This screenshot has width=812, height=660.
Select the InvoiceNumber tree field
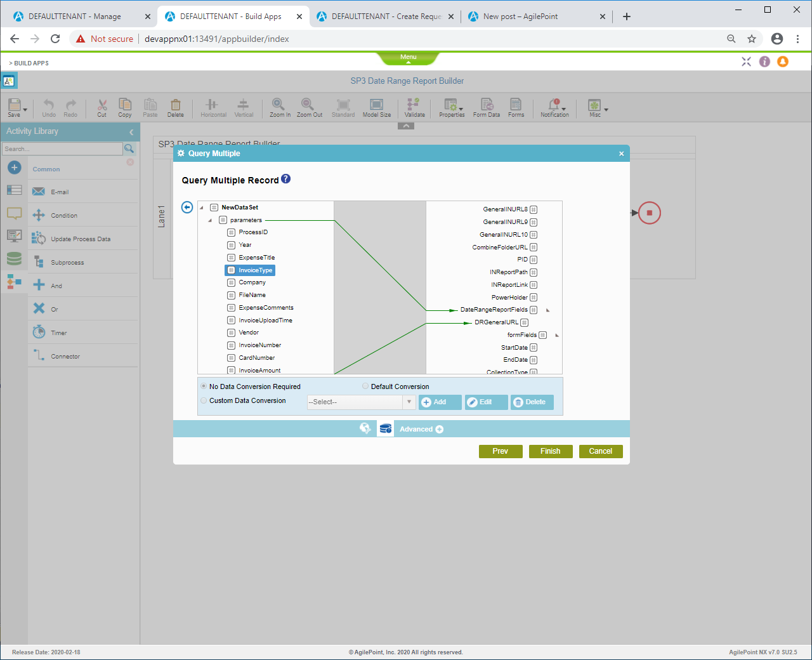click(259, 345)
